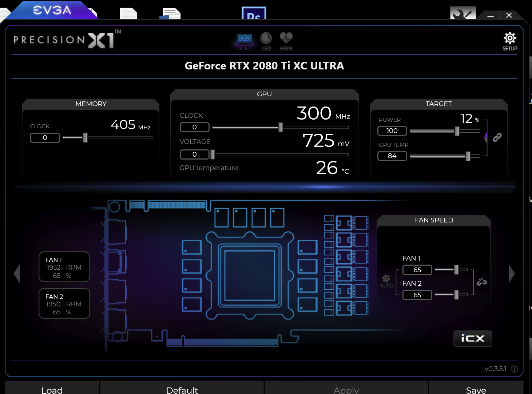Click the 725 mV voltage reading

[x=326, y=140]
